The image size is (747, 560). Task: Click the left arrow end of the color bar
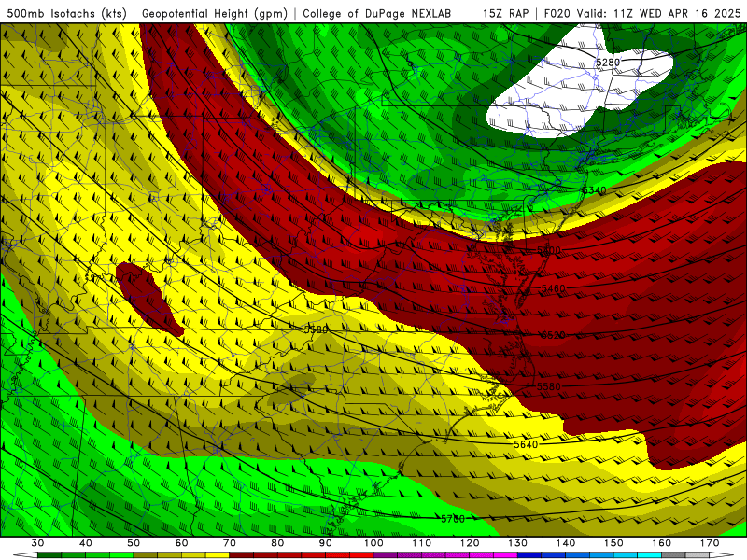point(25,555)
